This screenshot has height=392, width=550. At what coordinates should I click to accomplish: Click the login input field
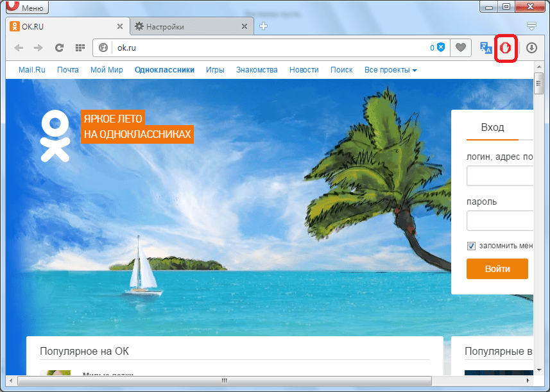point(500,176)
